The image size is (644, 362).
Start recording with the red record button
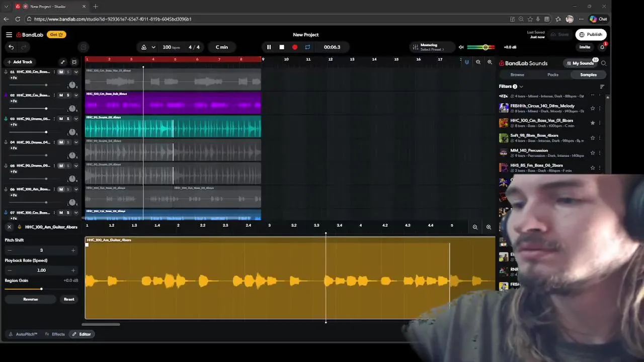pos(295,47)
